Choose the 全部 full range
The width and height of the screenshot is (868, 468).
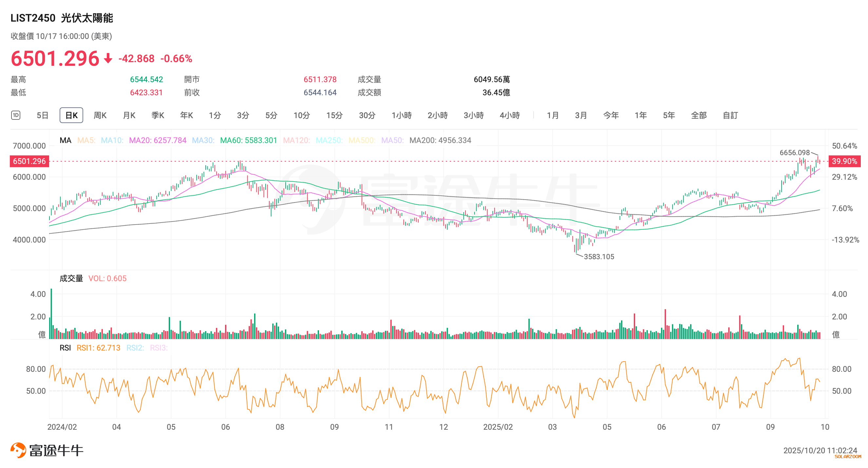[699, 116]
